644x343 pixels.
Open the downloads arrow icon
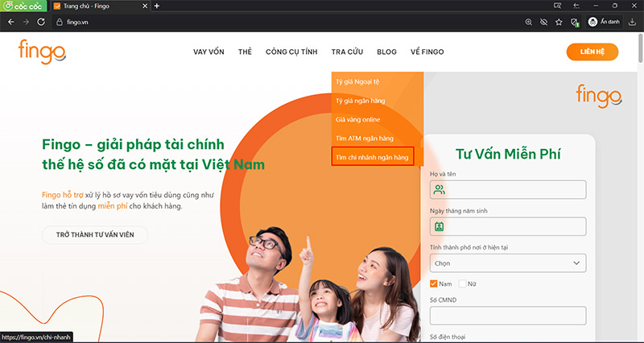(632, 23)
